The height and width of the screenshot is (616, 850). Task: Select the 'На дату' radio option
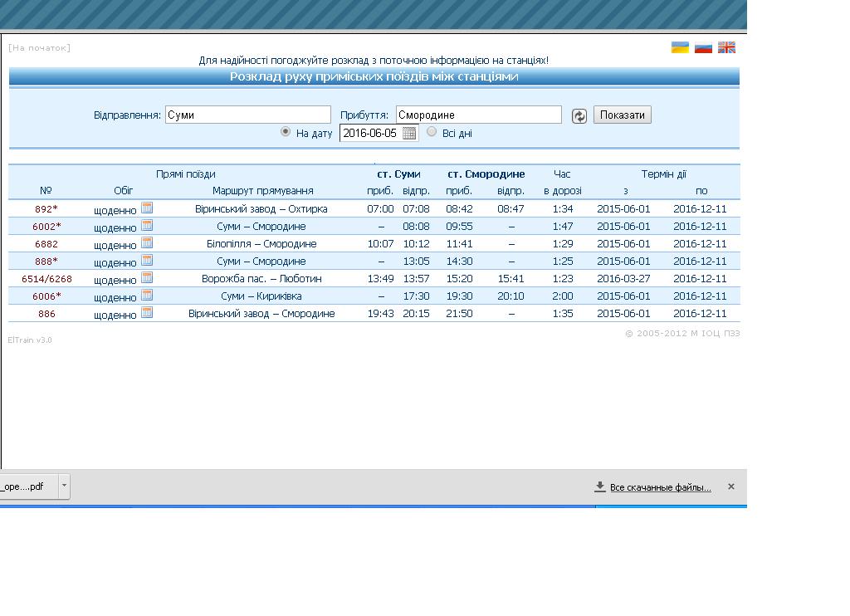(x=286, y=131)
